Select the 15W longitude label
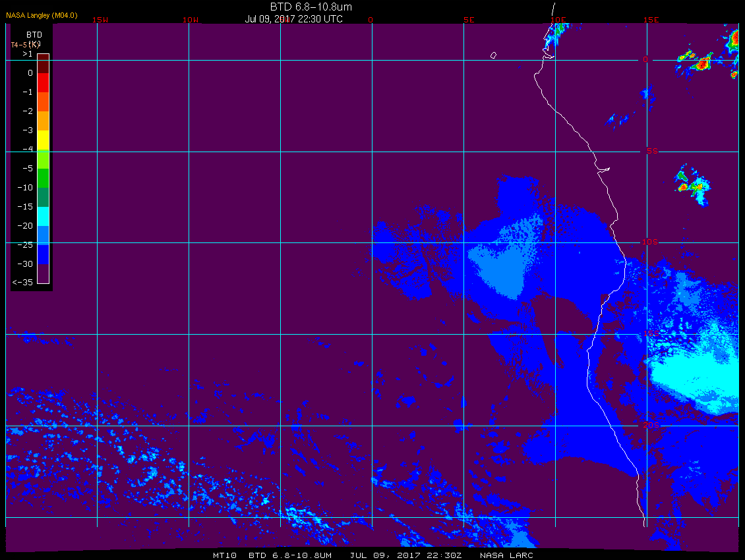 (x=100, y=20)
